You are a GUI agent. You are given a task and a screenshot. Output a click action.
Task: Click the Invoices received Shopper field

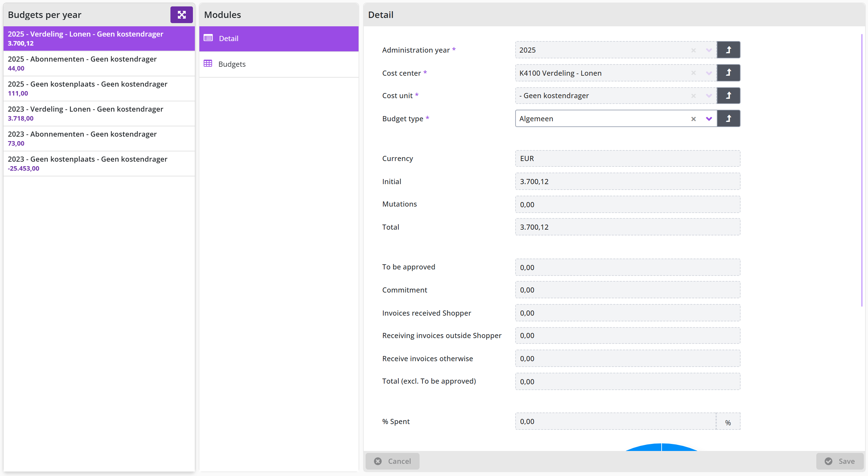[x=628, y=313]
